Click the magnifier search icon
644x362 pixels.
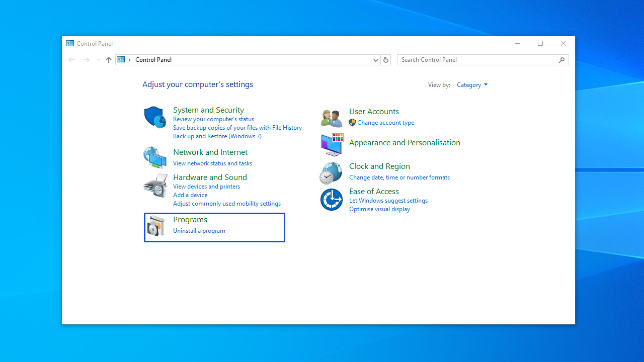coord(562,60)
